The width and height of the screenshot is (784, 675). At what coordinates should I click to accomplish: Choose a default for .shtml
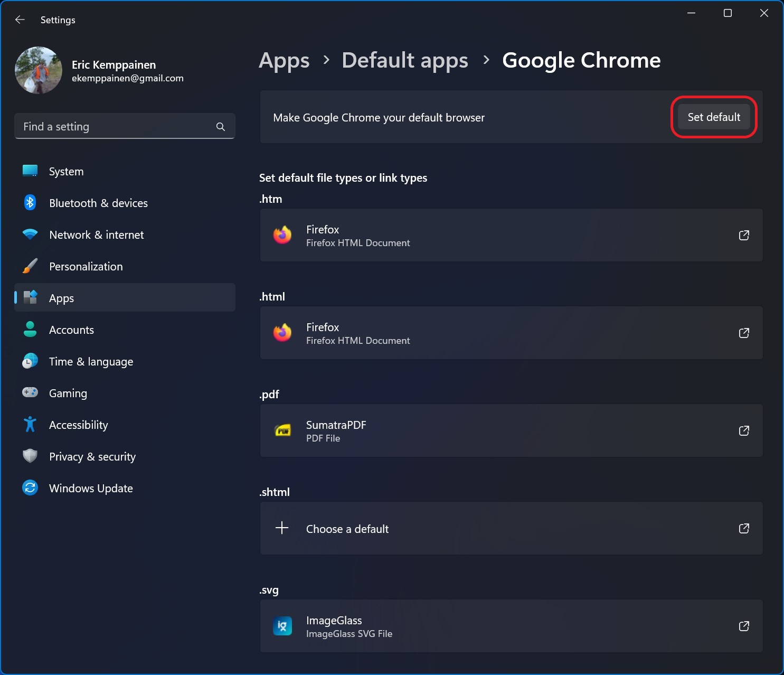(511, 528)
